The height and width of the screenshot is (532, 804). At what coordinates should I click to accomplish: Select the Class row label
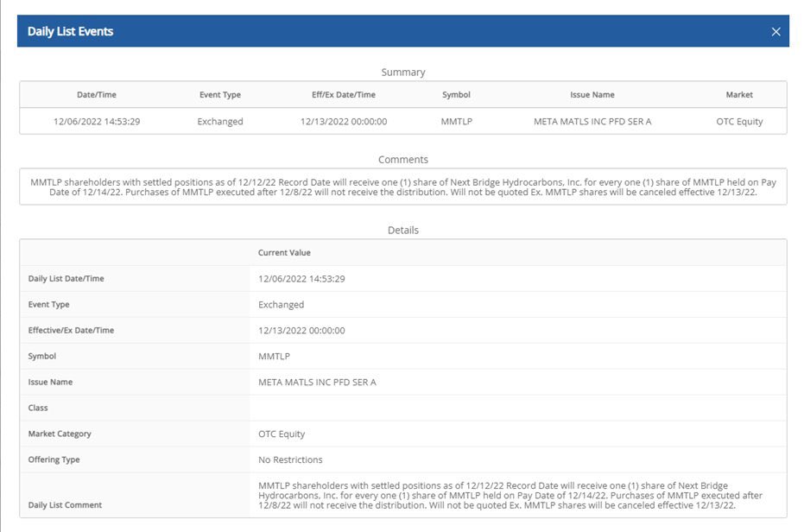pyautogui.click(x=38, y=408)
